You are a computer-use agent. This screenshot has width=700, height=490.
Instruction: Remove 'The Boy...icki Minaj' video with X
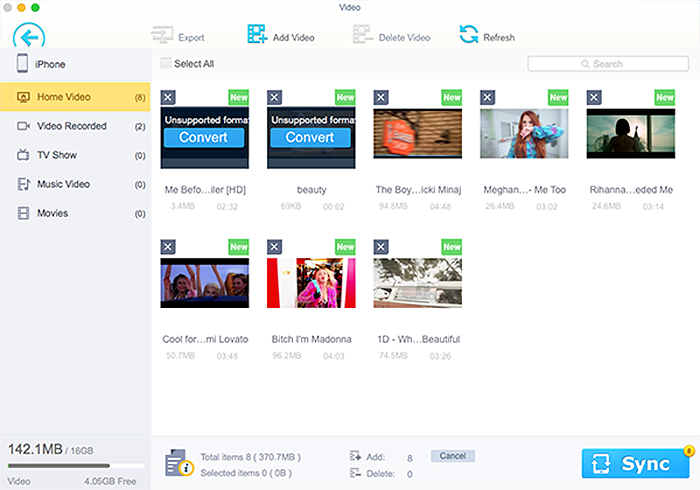(381, 97)
